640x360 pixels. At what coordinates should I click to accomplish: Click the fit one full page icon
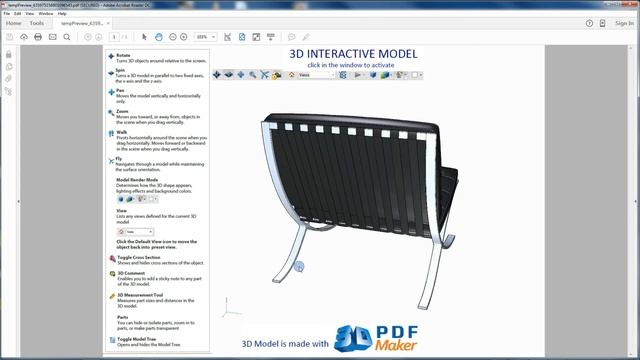(x=242, y=37)
